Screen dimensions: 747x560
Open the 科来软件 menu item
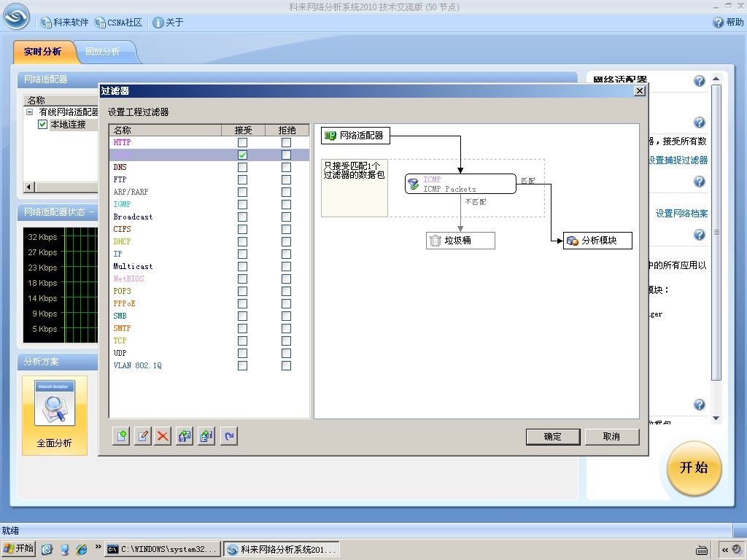pos(65,23)
